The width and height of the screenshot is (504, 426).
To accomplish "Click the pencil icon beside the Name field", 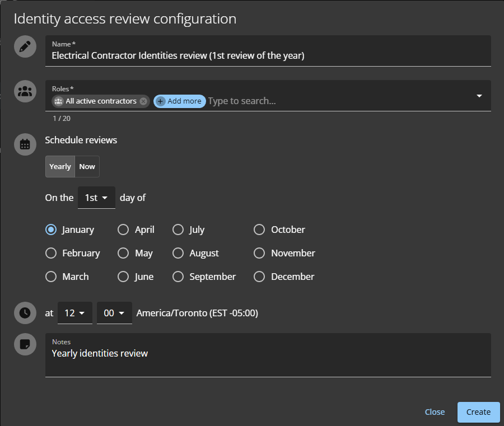I will click(25, 46).
